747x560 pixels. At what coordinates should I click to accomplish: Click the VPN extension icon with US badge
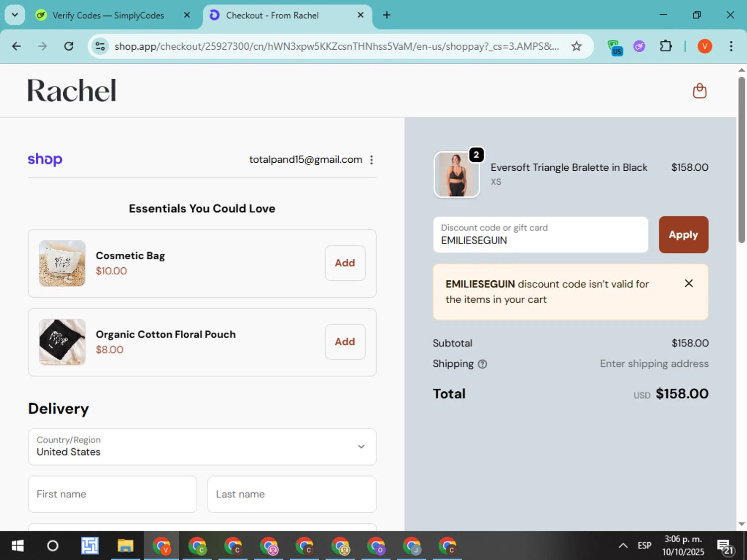pyautogui.click(x=615, y=47)
